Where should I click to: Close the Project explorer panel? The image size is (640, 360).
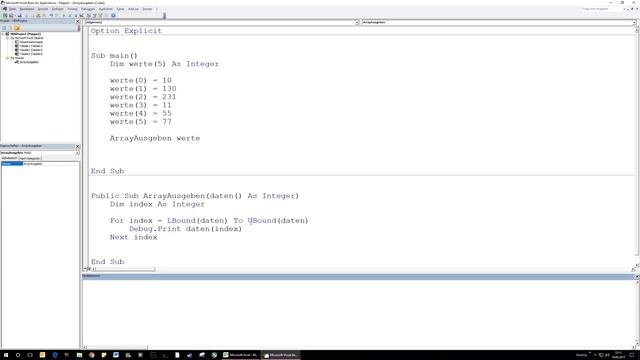pos(78,21)
